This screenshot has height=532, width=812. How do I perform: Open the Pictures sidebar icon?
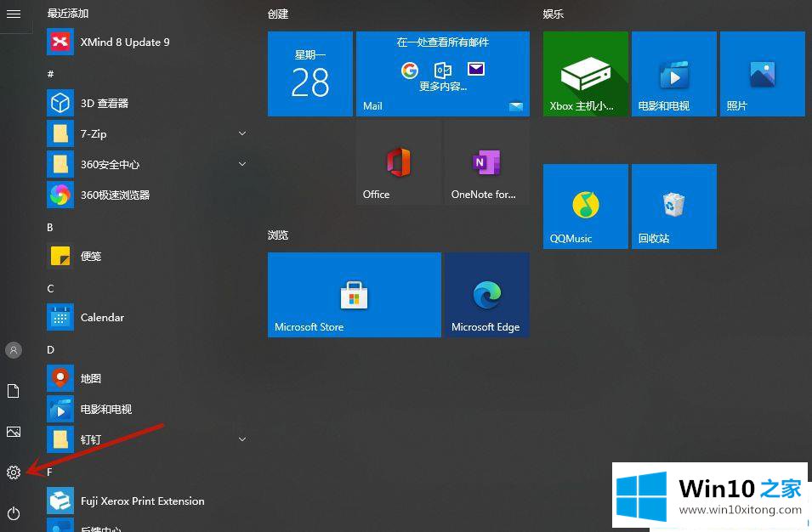tap(14, 432)
